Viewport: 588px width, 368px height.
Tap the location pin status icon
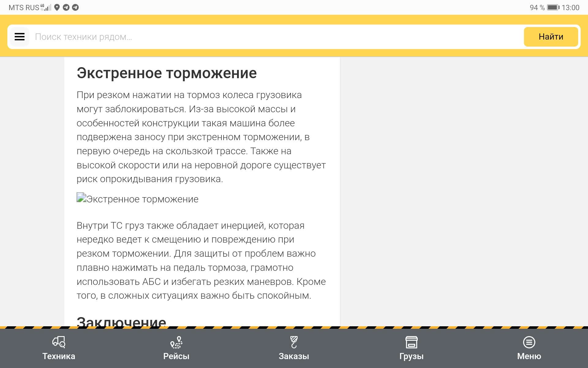tap(57, 7)
